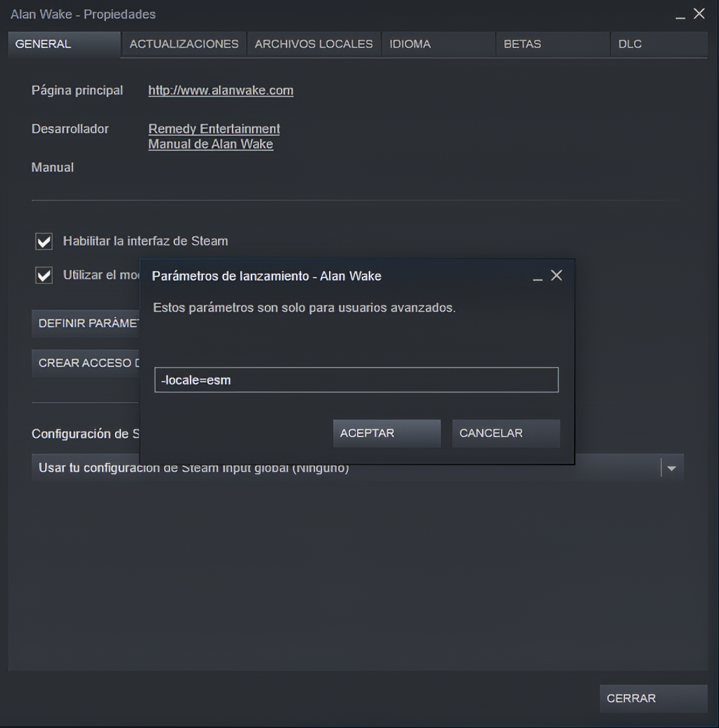Open the BETAS tab

553,44
